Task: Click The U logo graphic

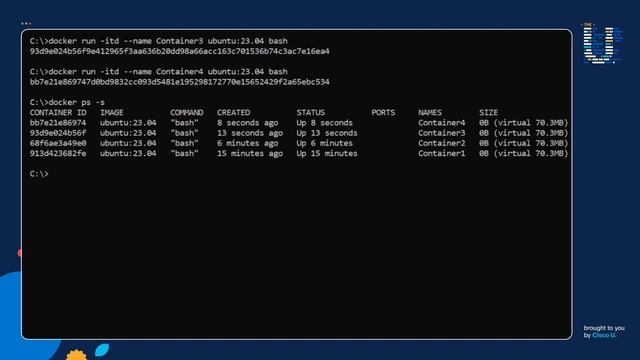Action: tap(602, 44)
